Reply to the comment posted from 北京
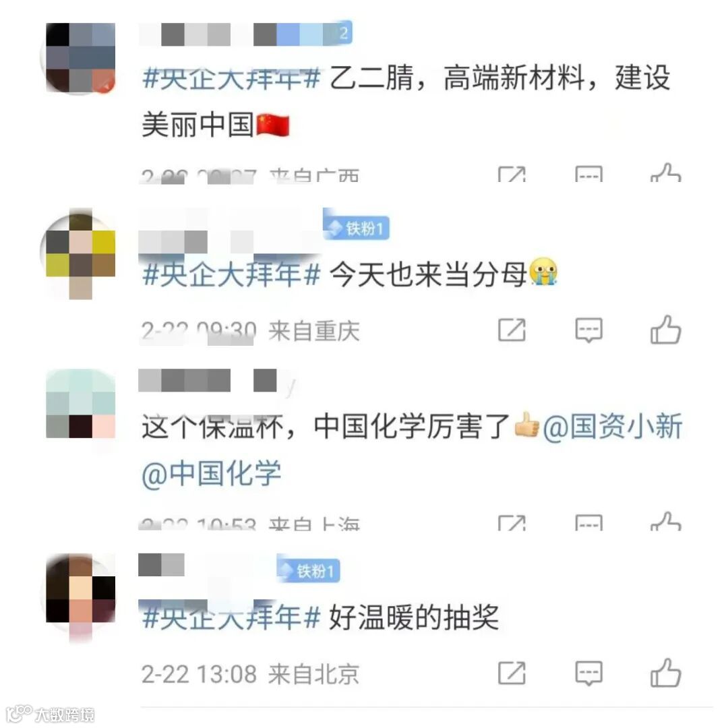 588,673
